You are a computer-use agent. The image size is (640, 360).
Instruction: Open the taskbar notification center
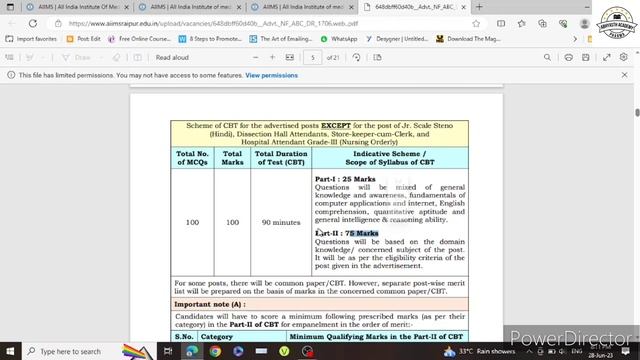pyautogui.click(x=625, y=351)
